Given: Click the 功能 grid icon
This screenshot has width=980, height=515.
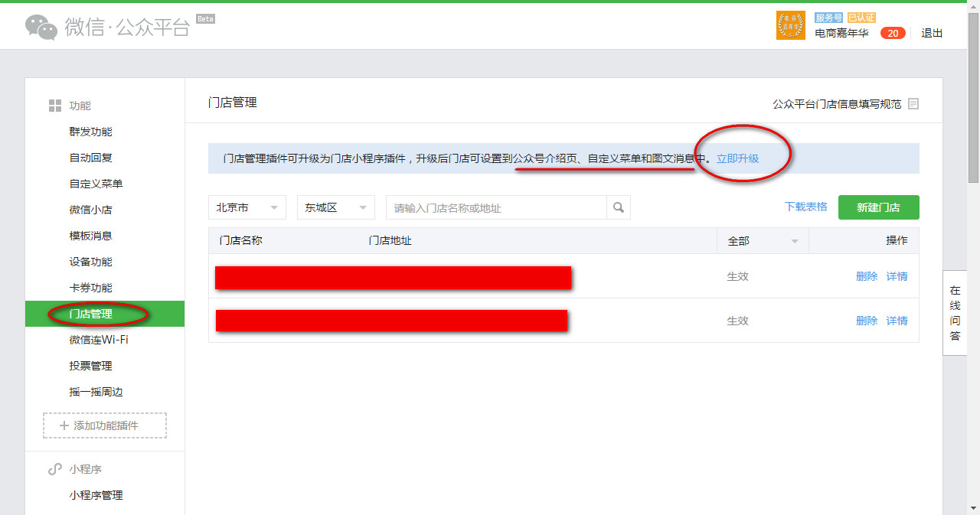Looking at the screenshot, I should (x=55, y=106).
